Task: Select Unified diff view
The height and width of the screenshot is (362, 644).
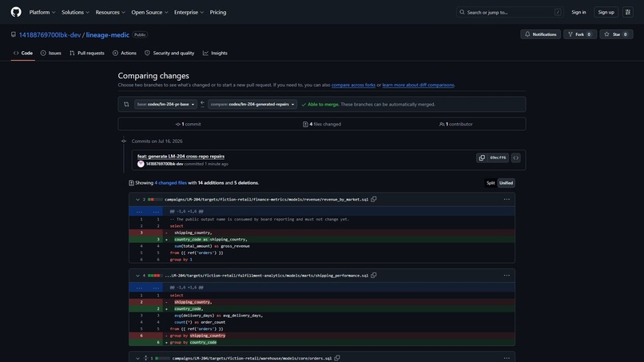Action: (506, 183)
